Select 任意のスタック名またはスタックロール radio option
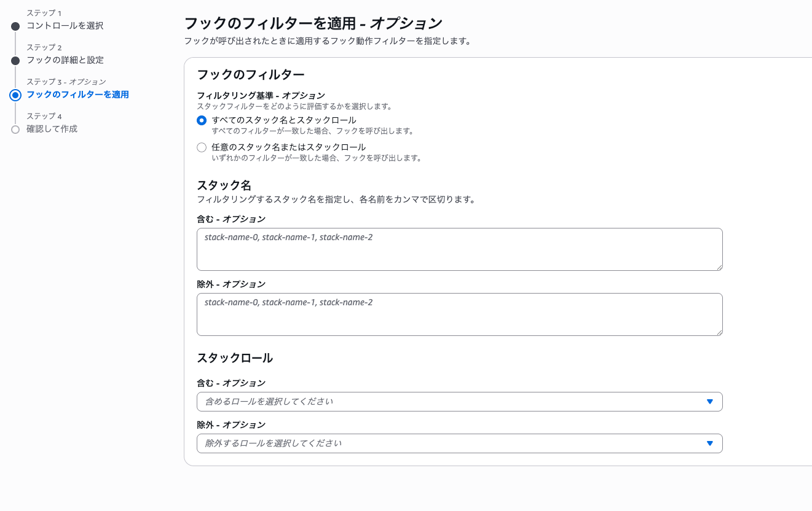Screen dimensions: 812x511 (201, 147)
